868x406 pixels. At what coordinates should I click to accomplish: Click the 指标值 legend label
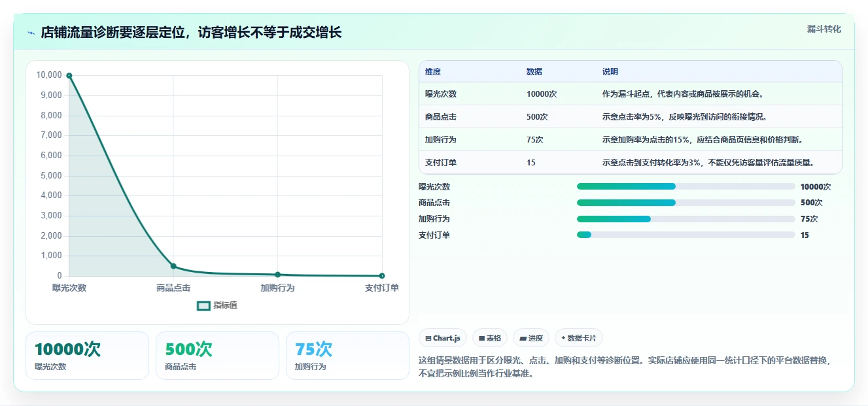click(x=226, y=305)
